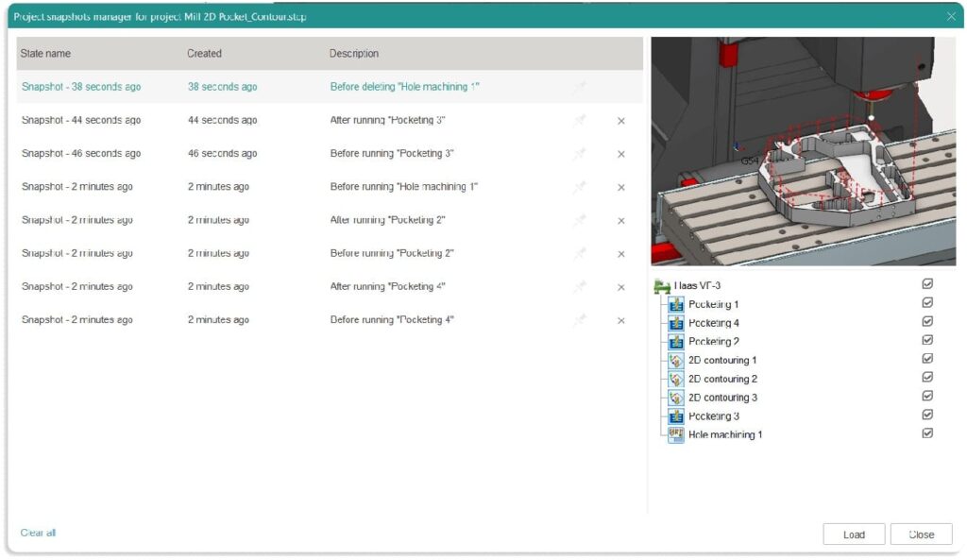
Task: Click the Close button
Action: [x=921, y=534]
